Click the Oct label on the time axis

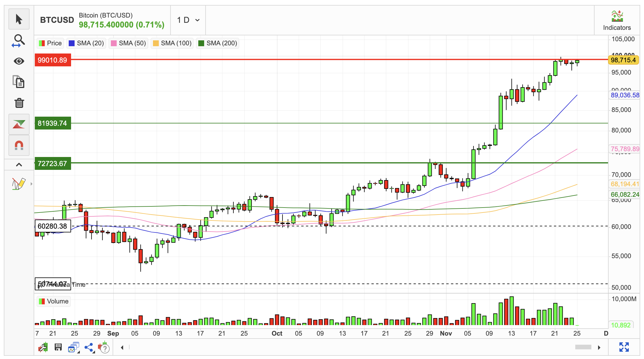click(277, 334)
